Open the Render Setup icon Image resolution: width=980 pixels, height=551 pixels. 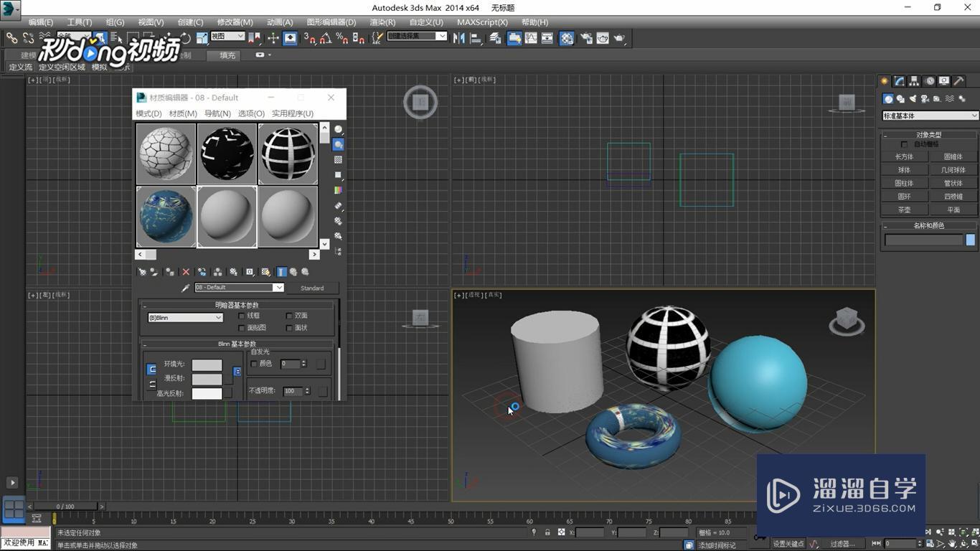(586, 38)
